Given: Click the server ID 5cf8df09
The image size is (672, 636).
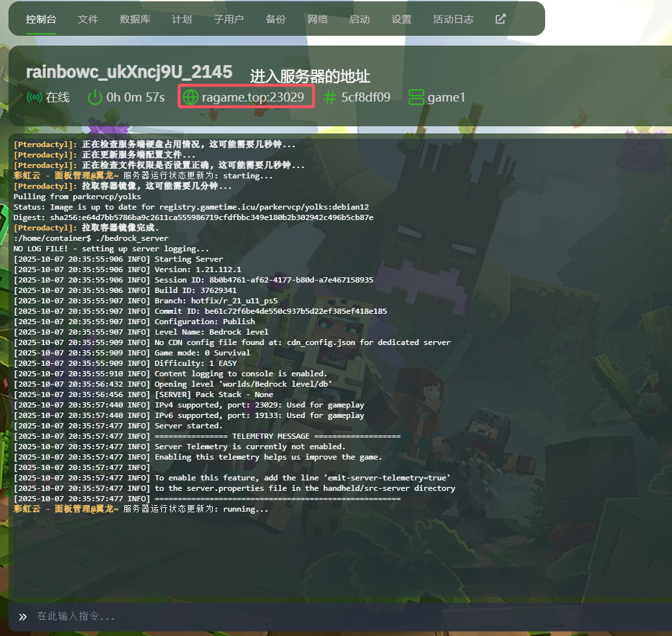Looking at the screenshot, I should (x=366, y=98).
